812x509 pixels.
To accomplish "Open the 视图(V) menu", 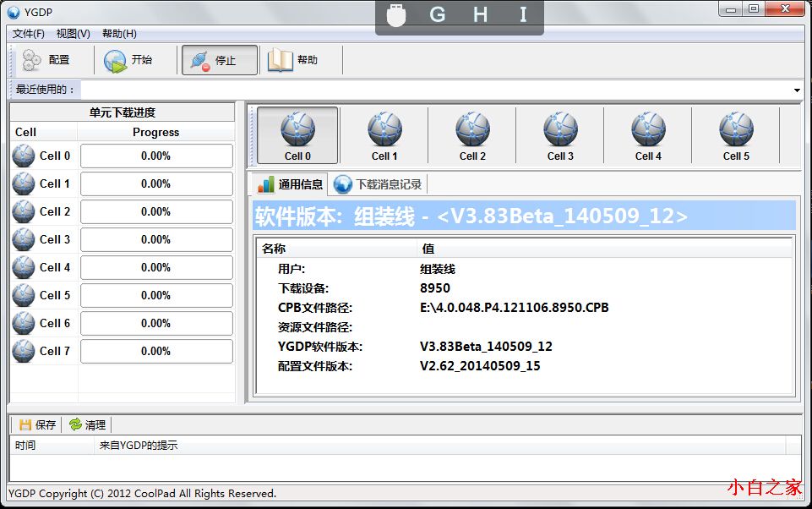I will click(x=73, y=34).
